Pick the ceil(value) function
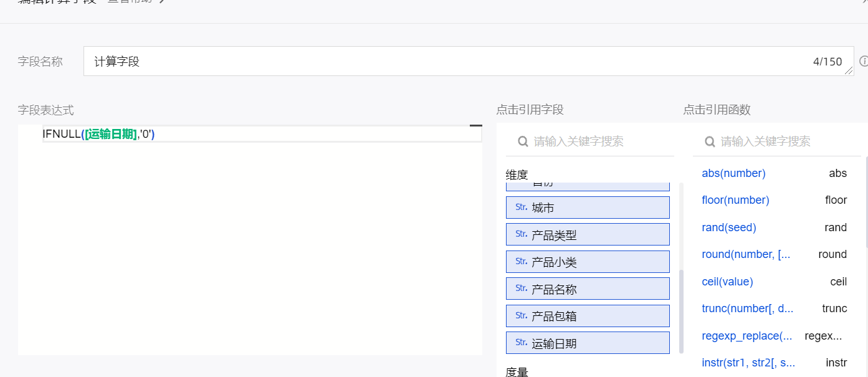This screenshot has width=868, height=377. tap(727, 282)
